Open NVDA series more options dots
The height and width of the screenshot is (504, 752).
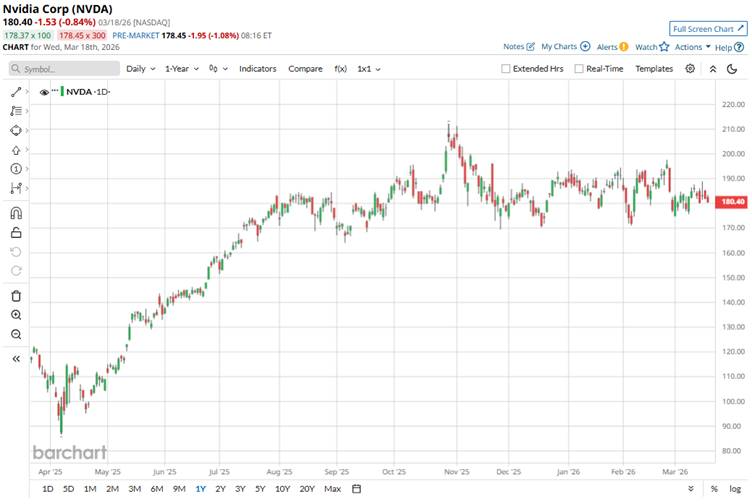pyautogui.click(x=55, y=91)
